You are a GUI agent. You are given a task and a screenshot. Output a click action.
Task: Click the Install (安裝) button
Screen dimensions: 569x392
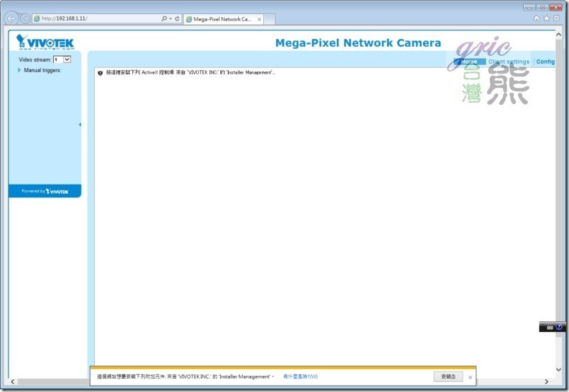point(449,376)
